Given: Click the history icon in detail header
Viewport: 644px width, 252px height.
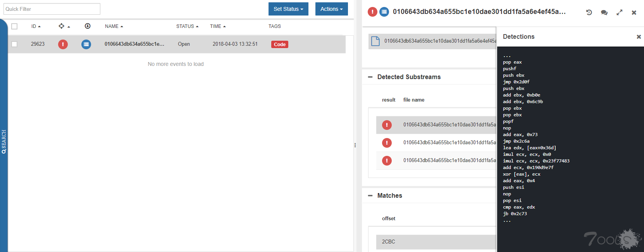Looking at the screenshot, I should [589, 12].
